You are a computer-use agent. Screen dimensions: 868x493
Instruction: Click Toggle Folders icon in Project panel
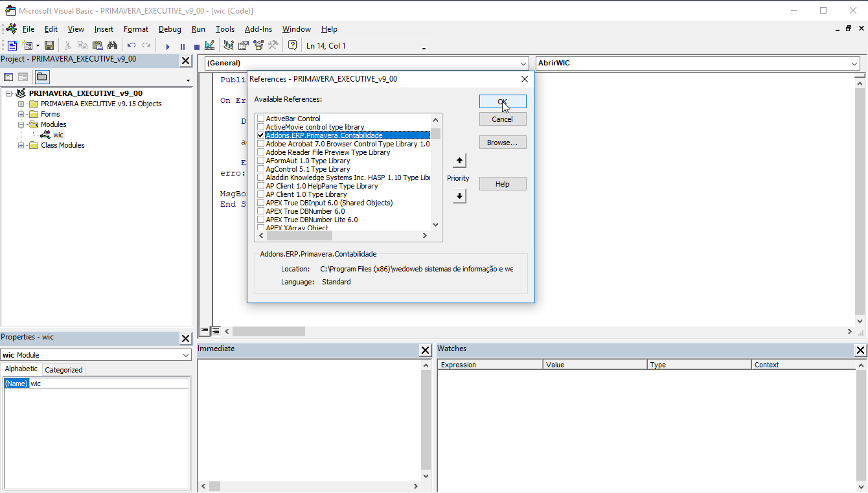(41, 77)
